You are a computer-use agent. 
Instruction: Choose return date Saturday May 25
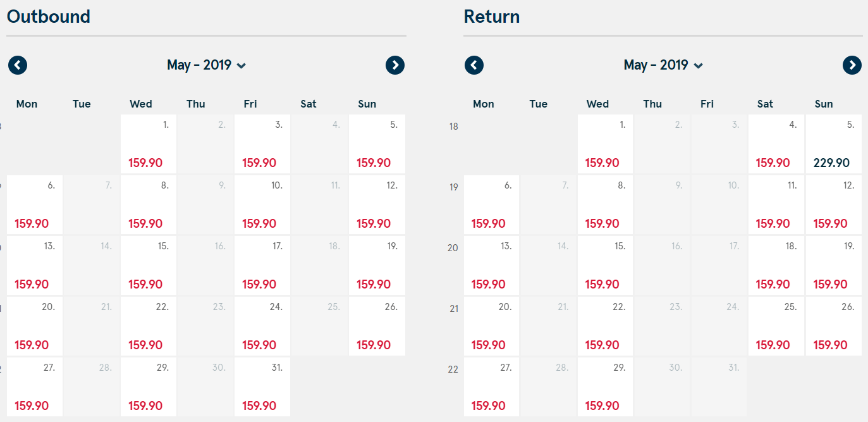[776, 326]
